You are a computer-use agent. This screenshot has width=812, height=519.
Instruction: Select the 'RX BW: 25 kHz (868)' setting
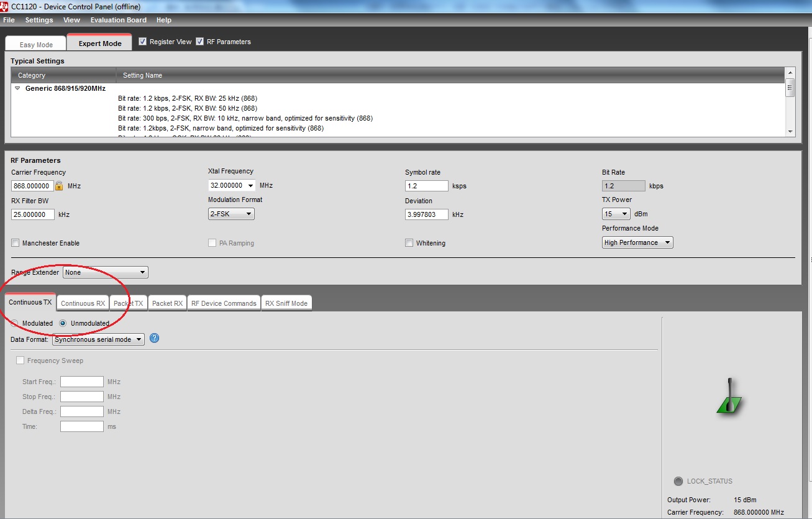click(x=188, y=98)
